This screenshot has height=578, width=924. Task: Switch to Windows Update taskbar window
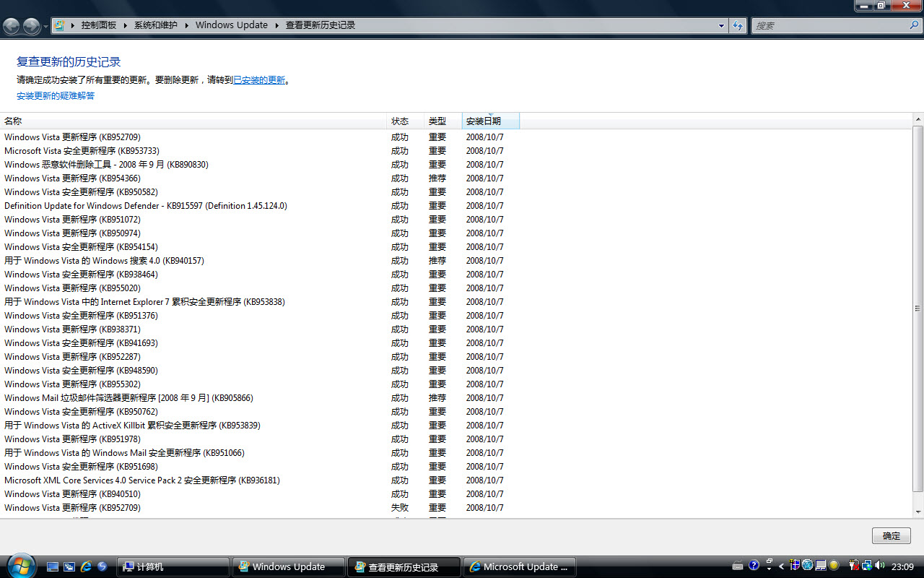pyautogui.click(x=289, y=566)
